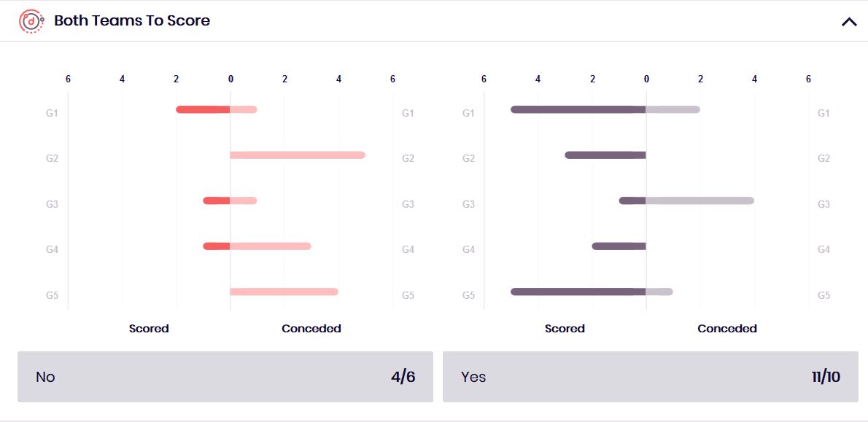
Task: Click the Conceded label under the purple chart
Action: click(x=727, y=329)
